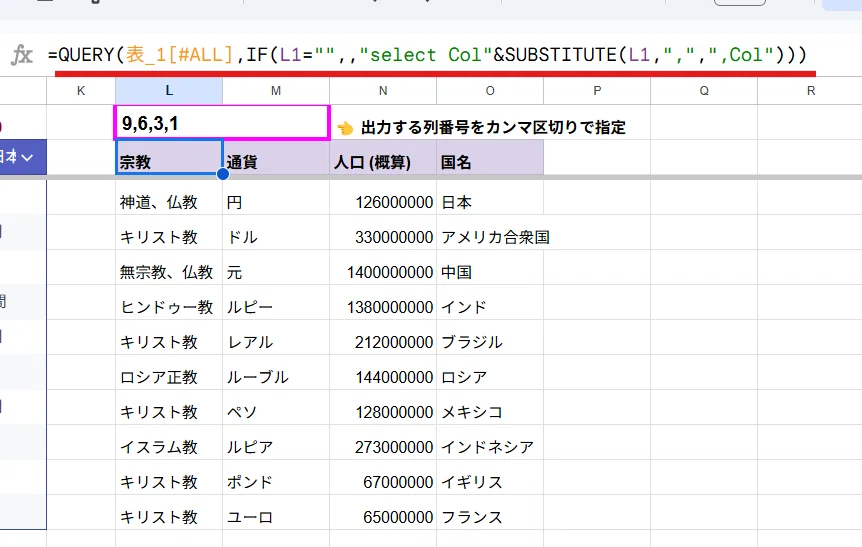Select column L header
This screenshot has width=862, height=547.
click(x=169, y=91)
